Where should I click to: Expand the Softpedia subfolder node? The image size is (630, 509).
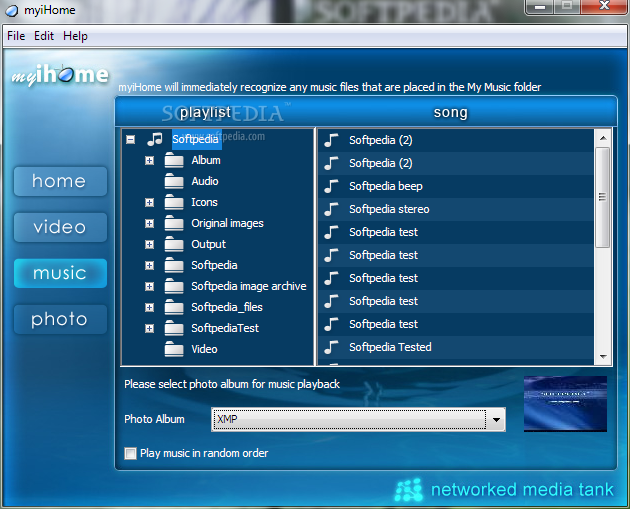[x=149, y=266]
